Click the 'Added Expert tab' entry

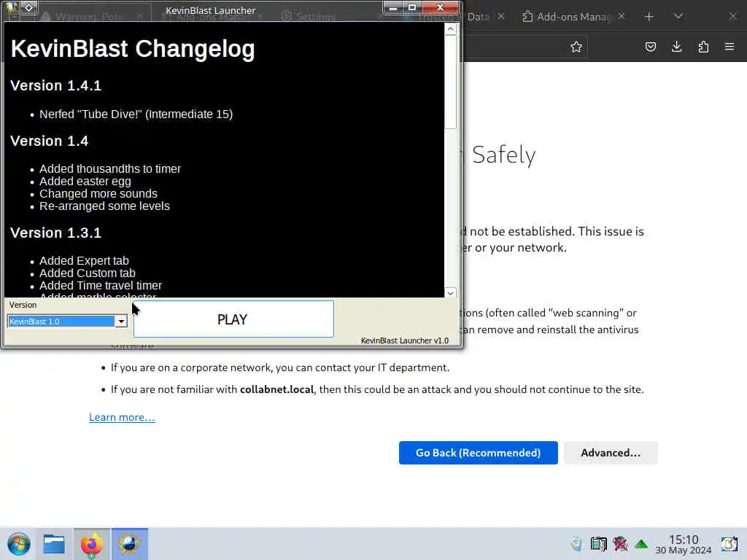click(x=84, y=261)
